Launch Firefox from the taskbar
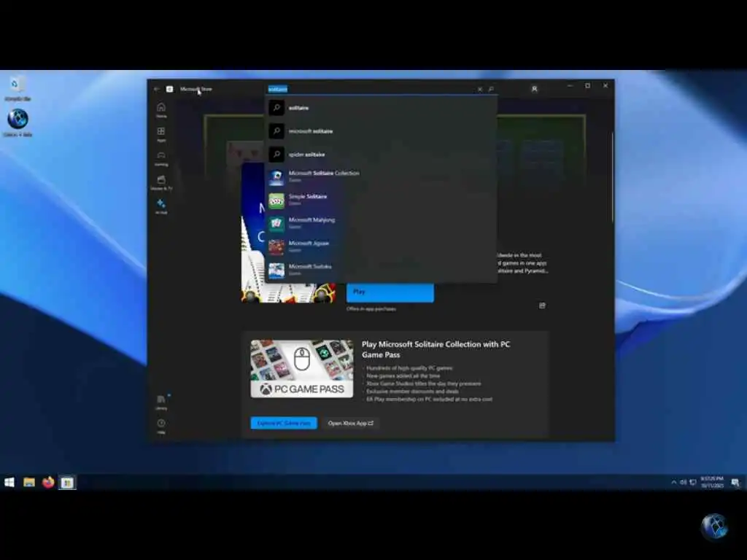Viewport: 747px width, 560px height. tap(48, 483)
